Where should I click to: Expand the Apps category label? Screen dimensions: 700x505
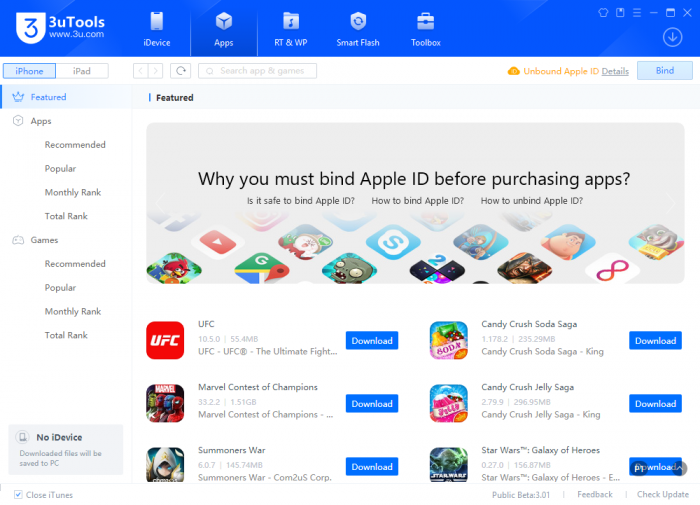click(x=41, y=121)
